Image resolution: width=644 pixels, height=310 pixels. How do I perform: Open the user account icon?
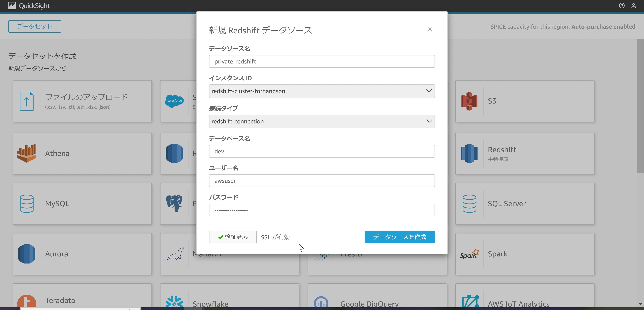click(x=633, y=6)
